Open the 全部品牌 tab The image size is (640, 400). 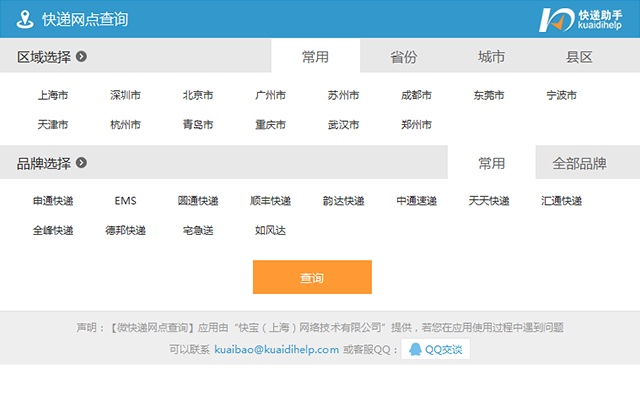tap(579, 163)
